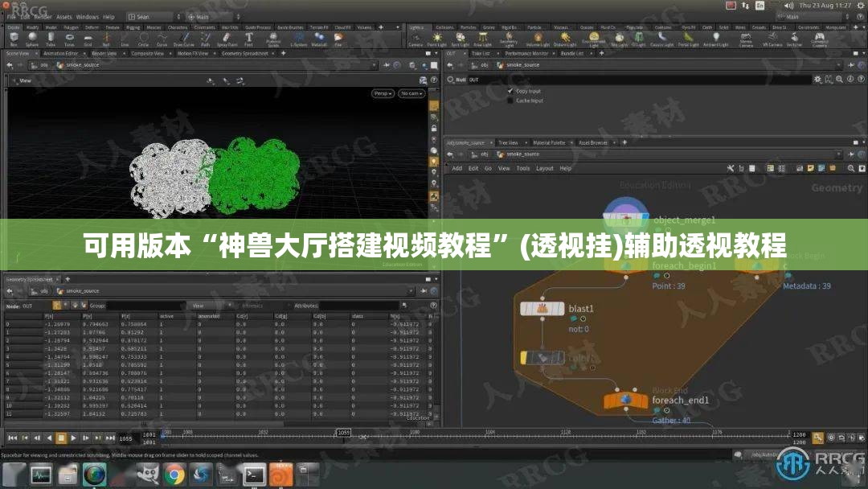Screen dimensions: 868x489
Task: Select the L-System shelf tool
Action: click(x=298, y=39)
